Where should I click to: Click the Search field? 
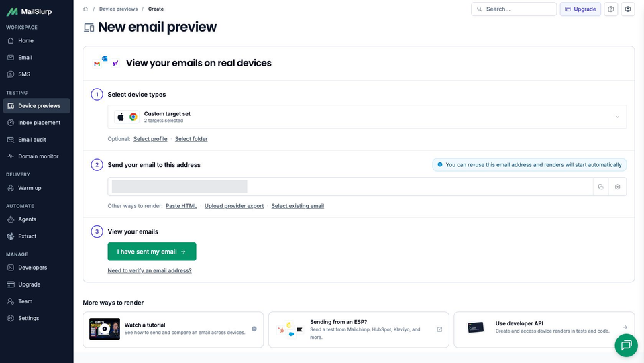tap(514, 9)
